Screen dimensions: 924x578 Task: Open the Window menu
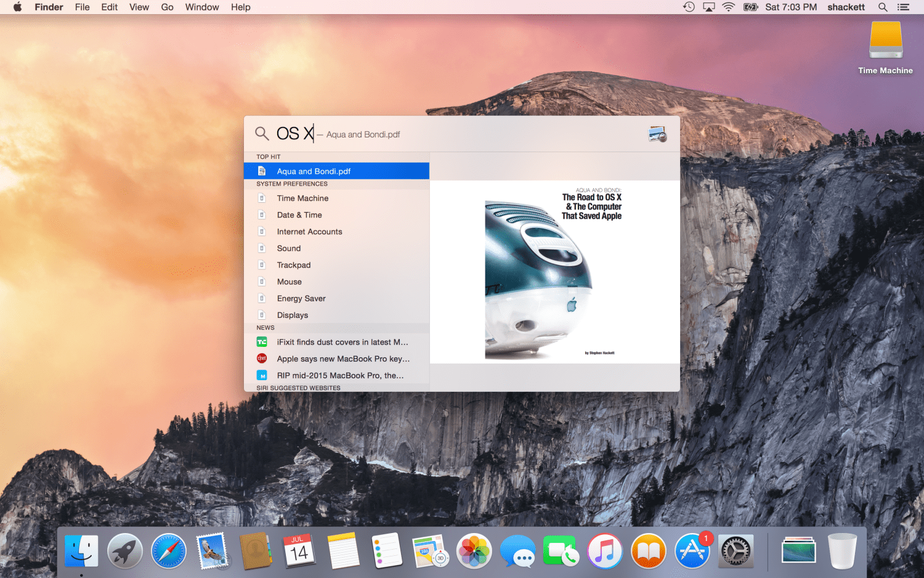[x=202, y=7]
